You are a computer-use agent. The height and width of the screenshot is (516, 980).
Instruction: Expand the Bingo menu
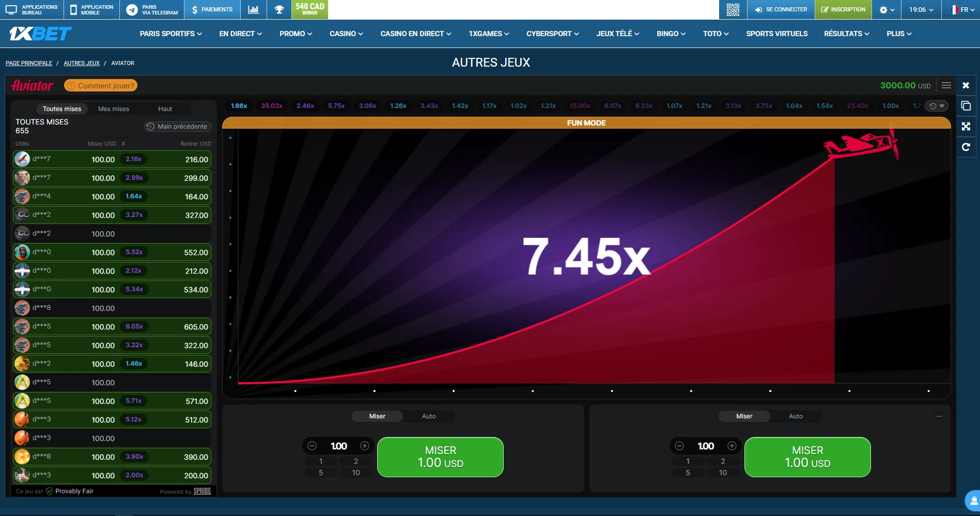[672, 34]
